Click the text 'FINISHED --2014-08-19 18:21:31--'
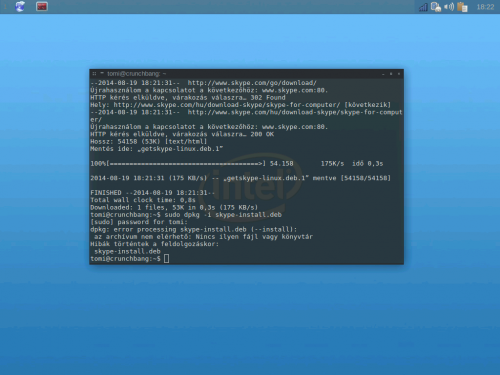Image resolution: width=500 pixels, height=375 pixels. [x=153, y=193]
